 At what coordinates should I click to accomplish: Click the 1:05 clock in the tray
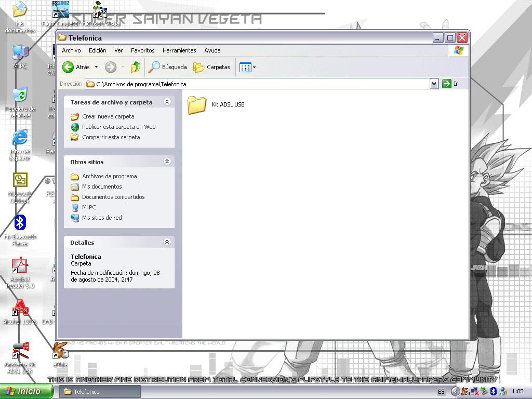(518, 392)
